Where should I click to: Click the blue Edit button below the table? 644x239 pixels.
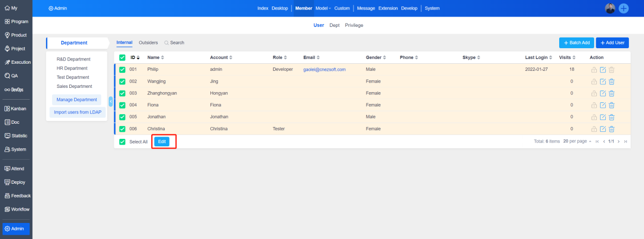(x=162, y=141)
